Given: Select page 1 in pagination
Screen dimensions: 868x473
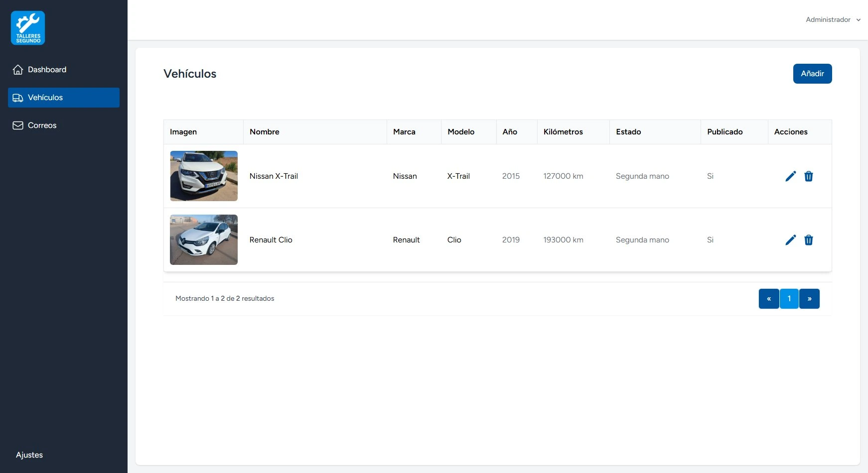Looking at the screenshot, I should click(x=789, y=299).
